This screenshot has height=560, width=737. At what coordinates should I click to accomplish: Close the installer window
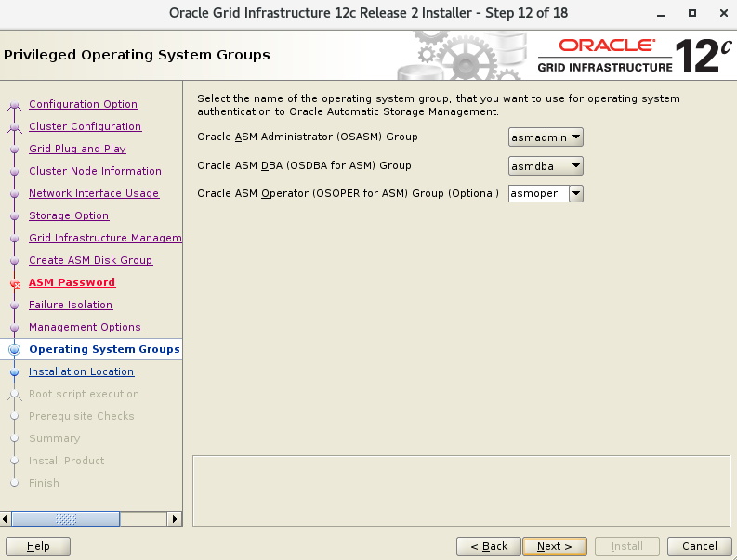(x=724, y=13)
